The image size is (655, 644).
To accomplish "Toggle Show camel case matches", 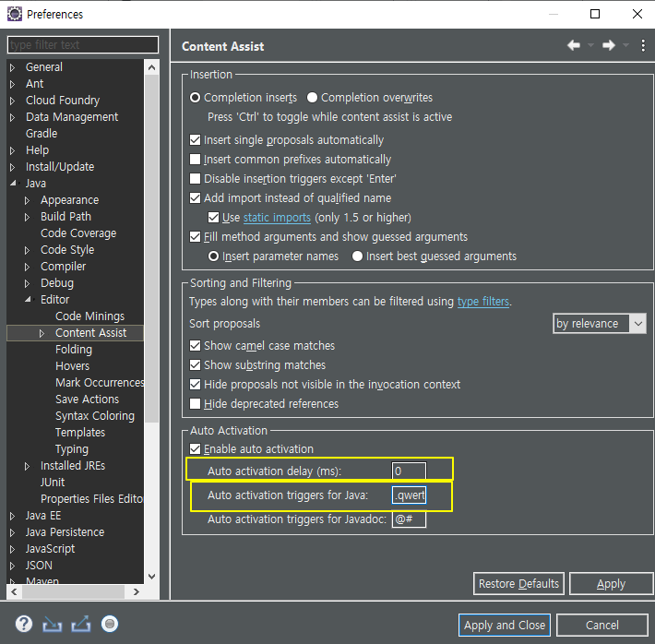I will coord(195,346).
